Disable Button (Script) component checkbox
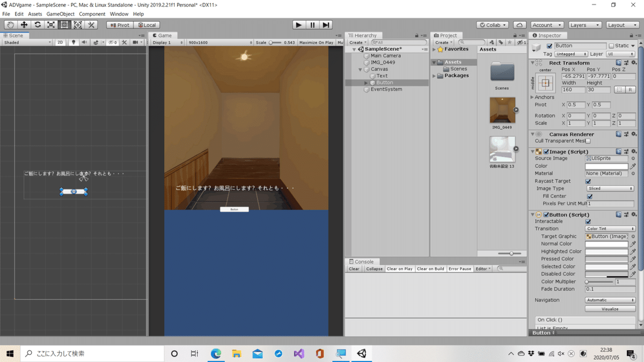Viewport: 644px width, 362px height. [x=546, y=215]
